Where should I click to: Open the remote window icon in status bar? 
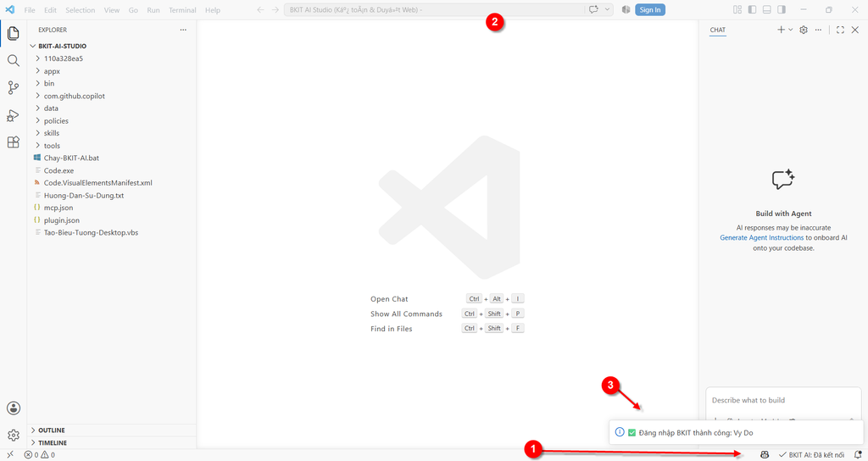[x=10, y=455]
